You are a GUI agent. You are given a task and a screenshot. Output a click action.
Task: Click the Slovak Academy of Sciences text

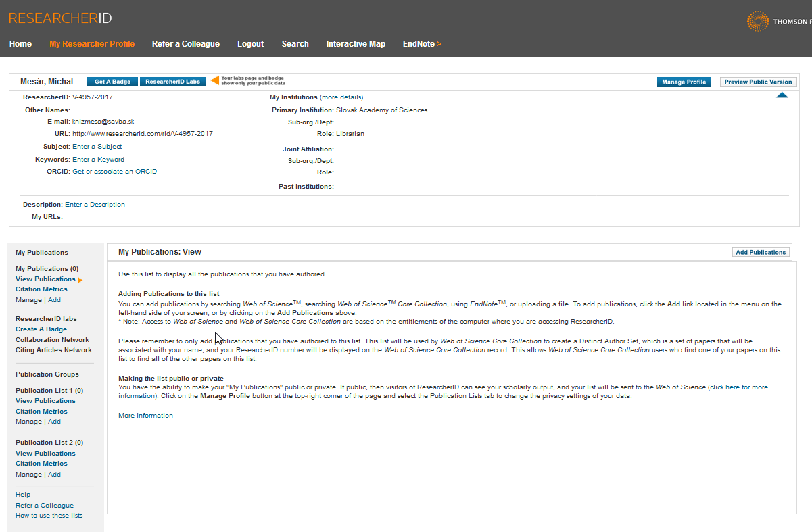tap(381, 110)
